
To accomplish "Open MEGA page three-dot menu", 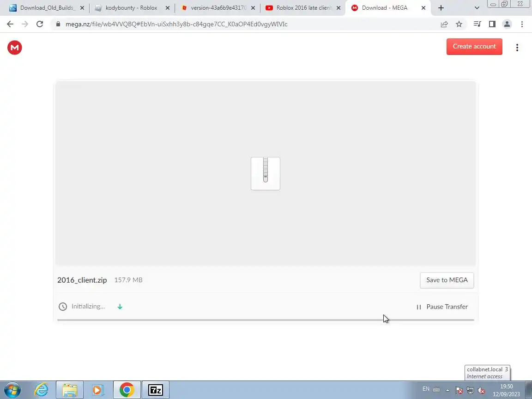I will (517, 48).
